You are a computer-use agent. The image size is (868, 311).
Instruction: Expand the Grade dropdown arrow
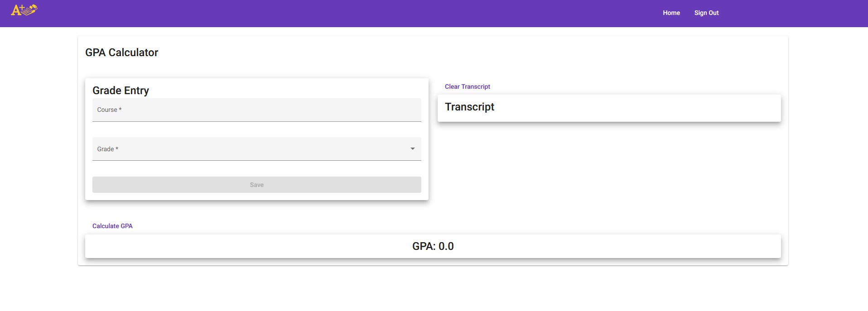point(412,148)
